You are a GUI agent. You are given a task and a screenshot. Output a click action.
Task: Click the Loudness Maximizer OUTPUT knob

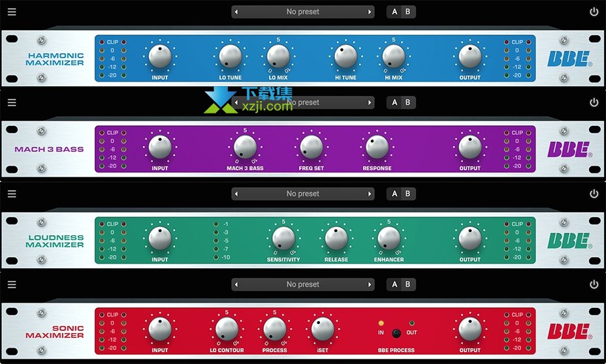point(470,238)
